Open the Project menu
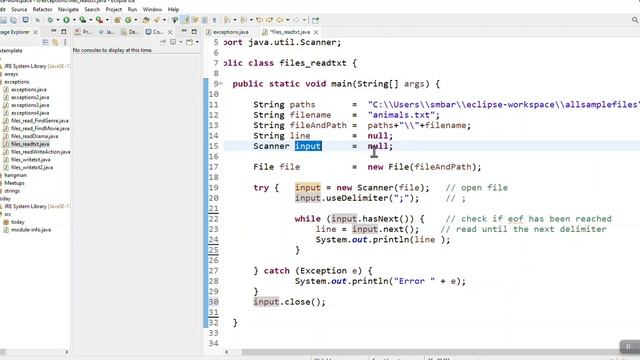The height and width of the screenshot is (360, 640). tap(113, 9)
